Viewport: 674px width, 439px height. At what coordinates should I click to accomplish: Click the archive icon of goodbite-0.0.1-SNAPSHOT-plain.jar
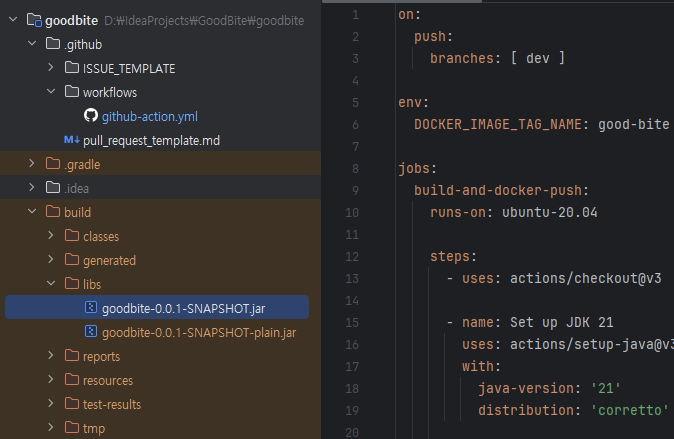click(91, 331)
